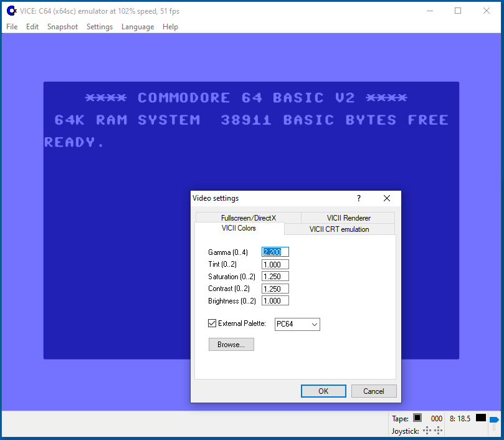Click the Gamma (0..4) label
This screenshot has width=504, height=440.
coord(228,252)
